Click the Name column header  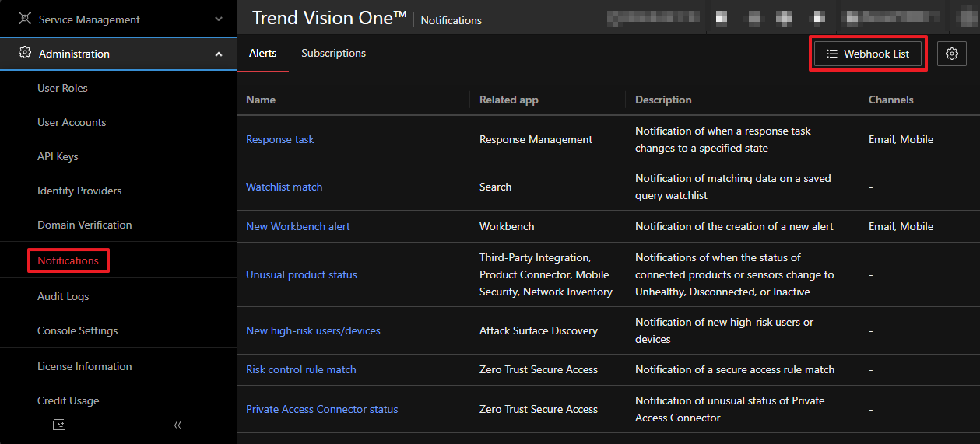point(261,100)
